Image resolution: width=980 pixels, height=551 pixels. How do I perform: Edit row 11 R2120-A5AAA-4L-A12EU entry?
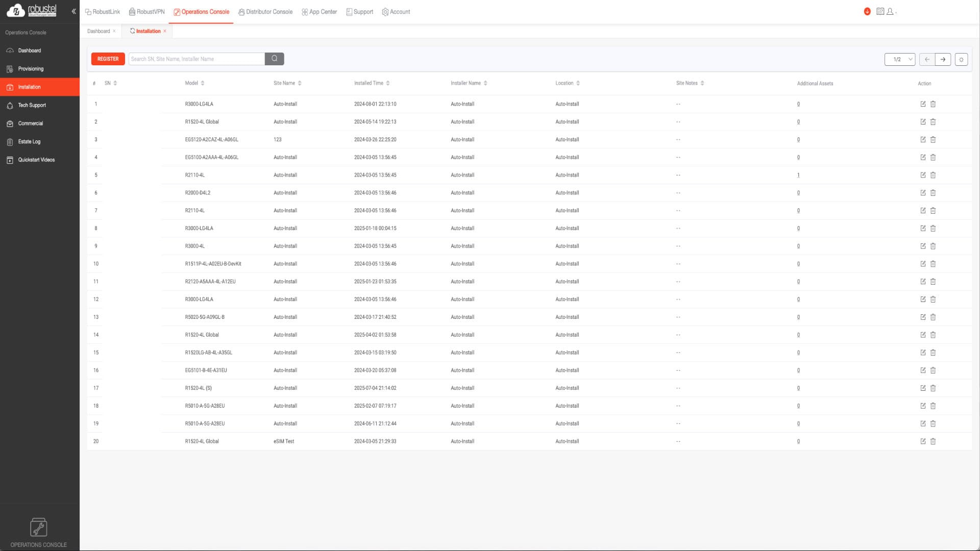point(923,282)
